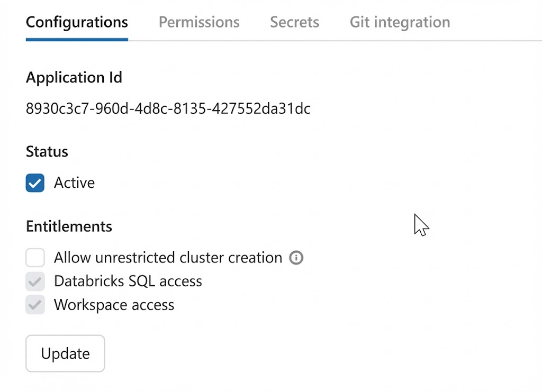
Task: Switch to the Permissions tab
Action: click(199, 22)
